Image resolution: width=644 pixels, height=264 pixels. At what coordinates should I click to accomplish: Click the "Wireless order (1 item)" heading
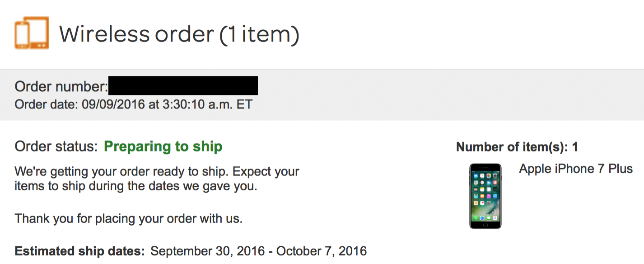[x=179, y=34]
